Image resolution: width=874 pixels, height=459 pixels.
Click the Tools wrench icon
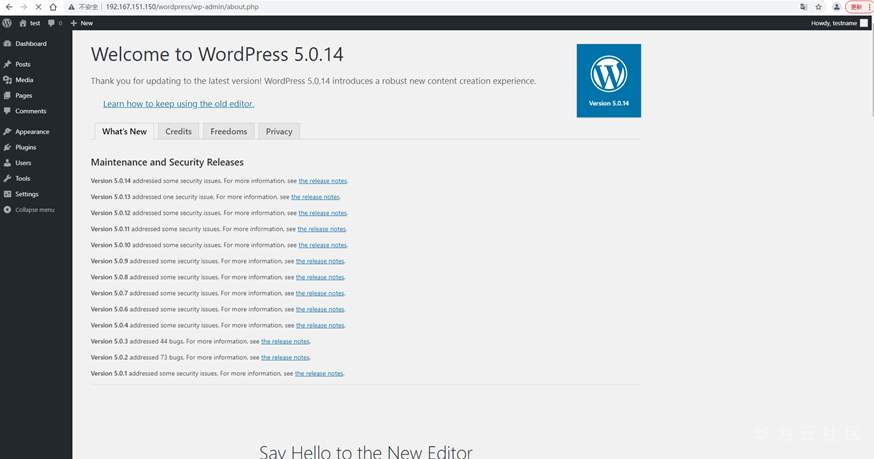[x=7, y=178]
